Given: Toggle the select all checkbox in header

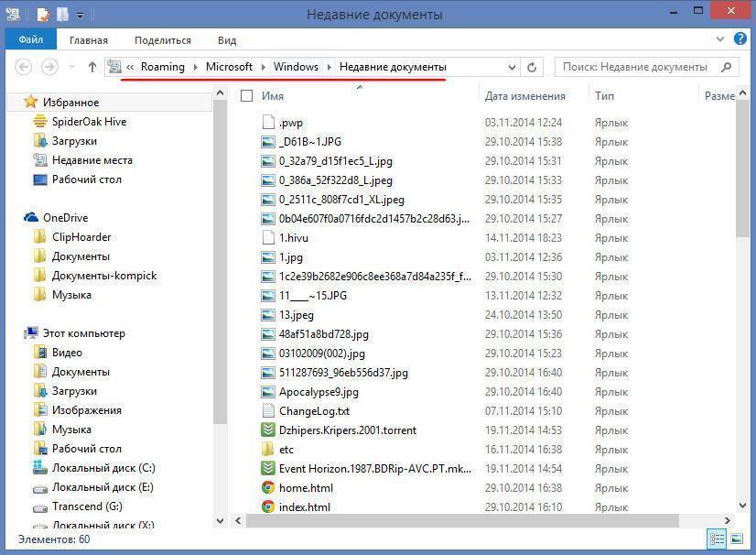Looking at the screenshot, I should 246,95.
